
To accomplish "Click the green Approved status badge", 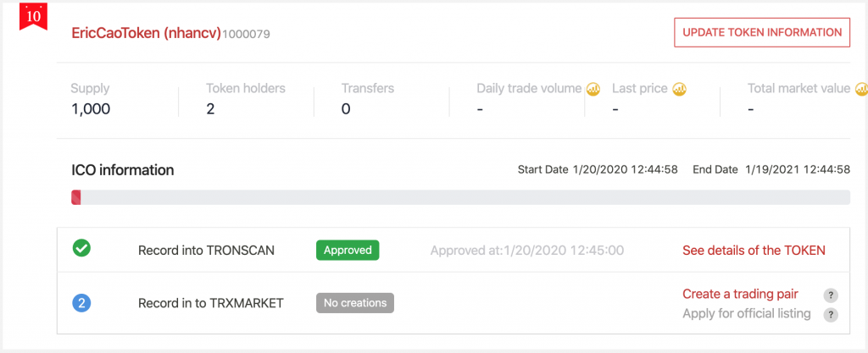I will [348, 251].
